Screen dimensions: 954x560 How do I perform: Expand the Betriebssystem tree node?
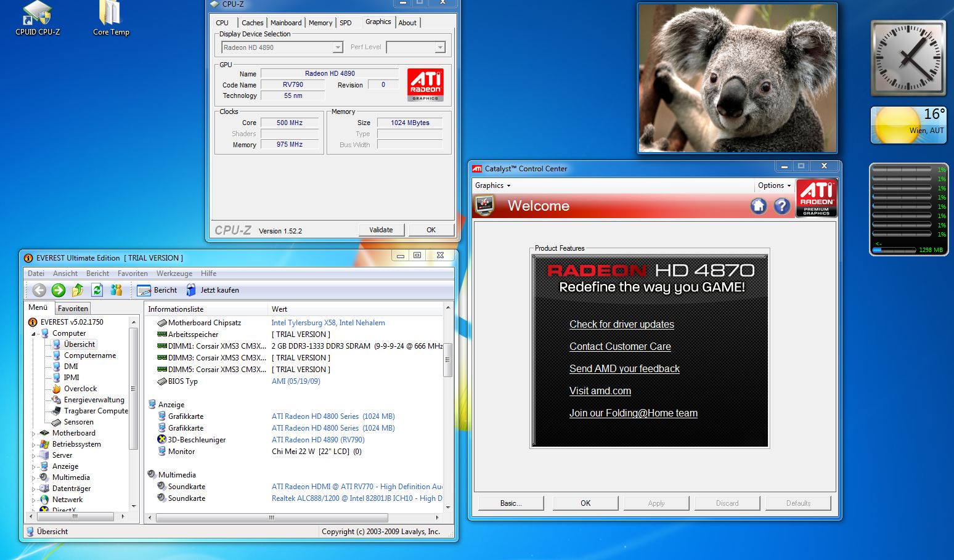[x=33, y=445]
